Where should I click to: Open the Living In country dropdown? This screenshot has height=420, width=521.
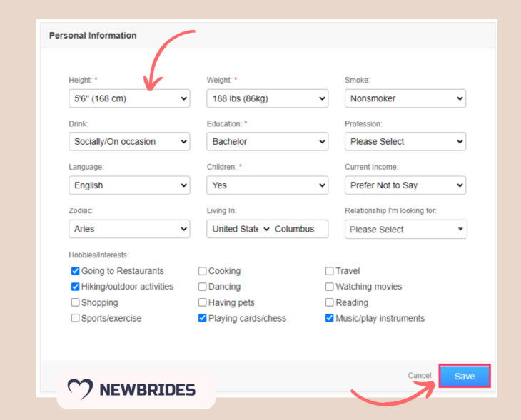tap(241, 229)
